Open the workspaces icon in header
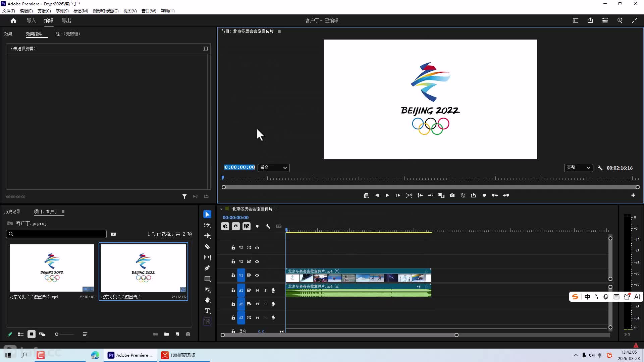Image resolution: width=644 pixels, height=362 pixels. tap(605, 20)
